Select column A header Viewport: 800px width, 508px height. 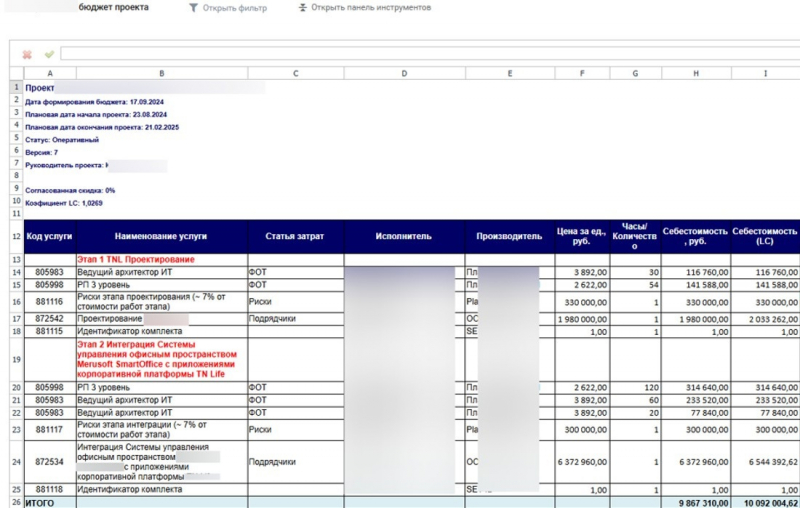(49, 73)
